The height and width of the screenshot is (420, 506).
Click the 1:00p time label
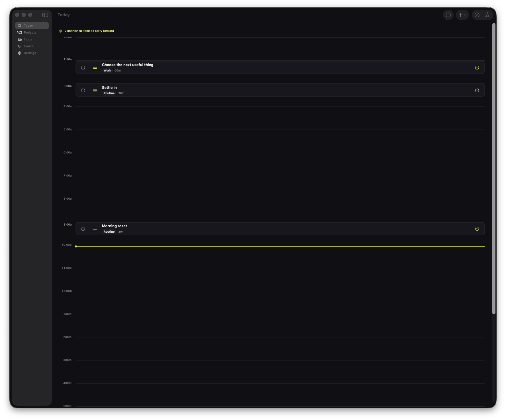point(68,314)
